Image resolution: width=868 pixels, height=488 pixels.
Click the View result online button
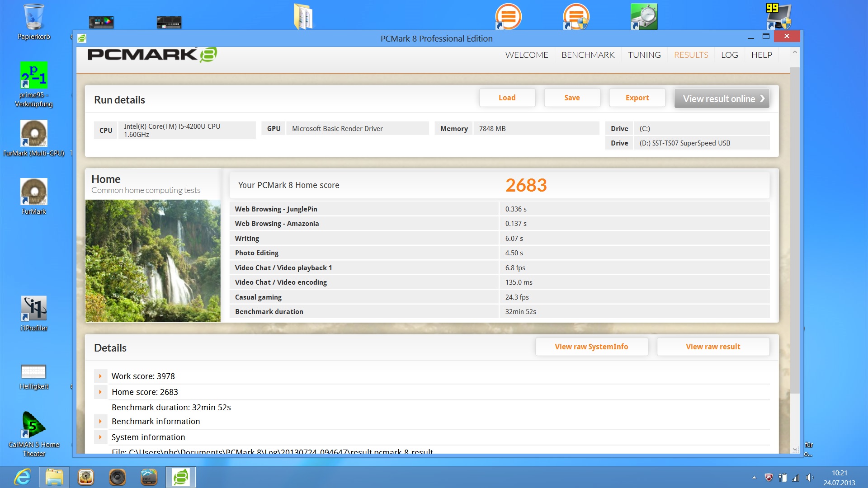pos(722,99)
